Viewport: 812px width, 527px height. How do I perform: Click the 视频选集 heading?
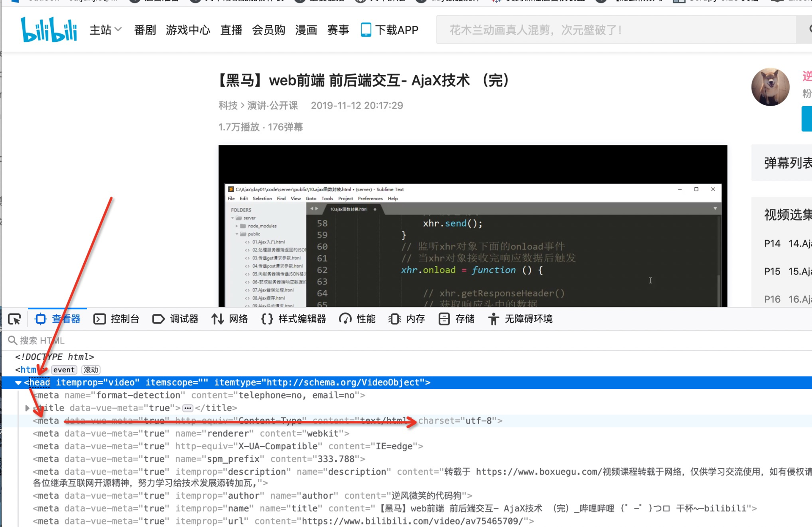click(787, 215)
